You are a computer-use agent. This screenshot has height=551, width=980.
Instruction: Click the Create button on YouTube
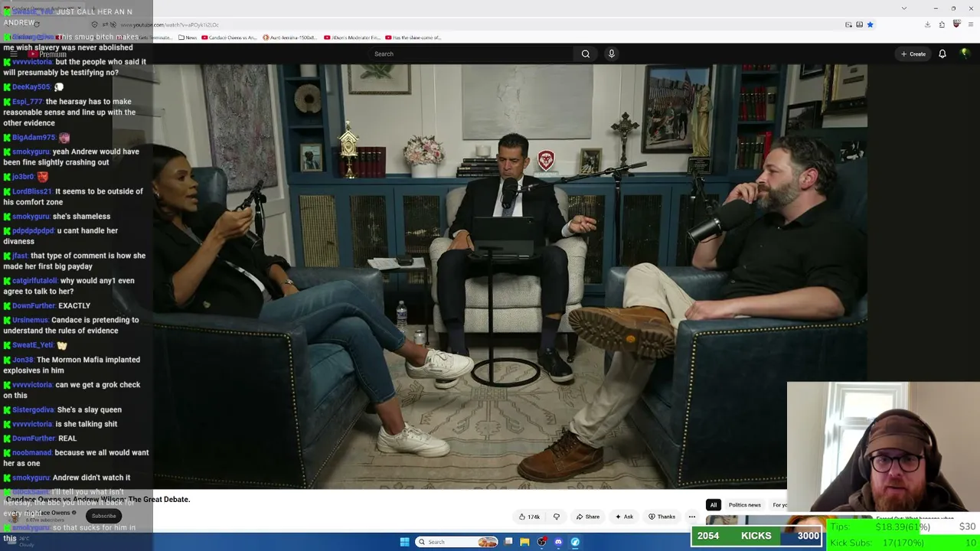913,54
